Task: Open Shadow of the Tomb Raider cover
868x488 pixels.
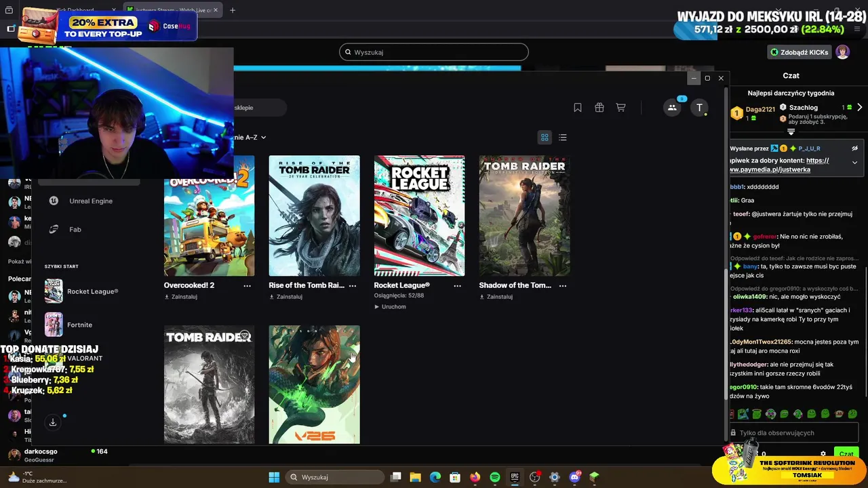Action: (x=524, y=216)
